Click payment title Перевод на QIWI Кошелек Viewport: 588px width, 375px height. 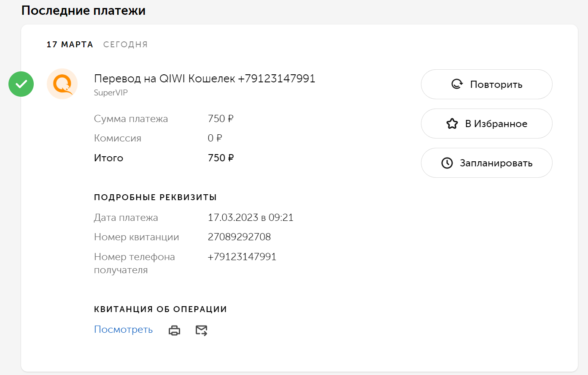(205, 79)
